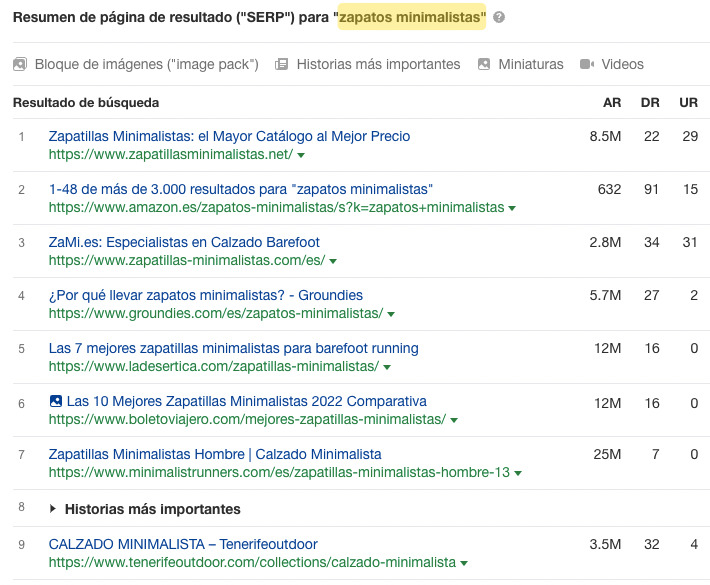Select AR value 25M
The height and width of the screenshot is (585, 710).
(607, 454)
